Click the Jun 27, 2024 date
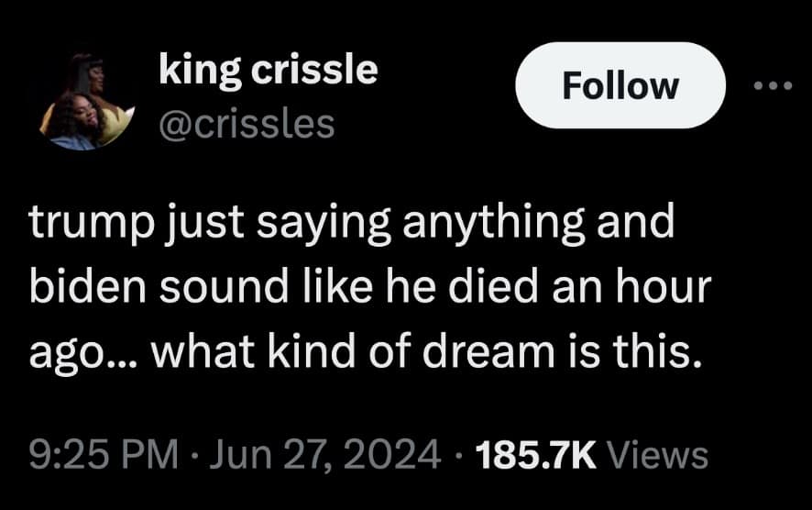812x510 pixels. [321, 453]
